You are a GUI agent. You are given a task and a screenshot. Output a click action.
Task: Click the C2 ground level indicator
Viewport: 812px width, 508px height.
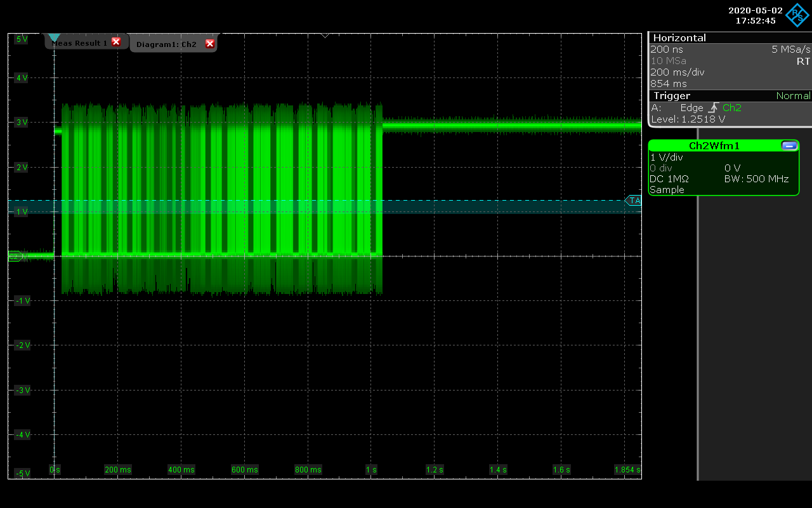click(15, 257)
